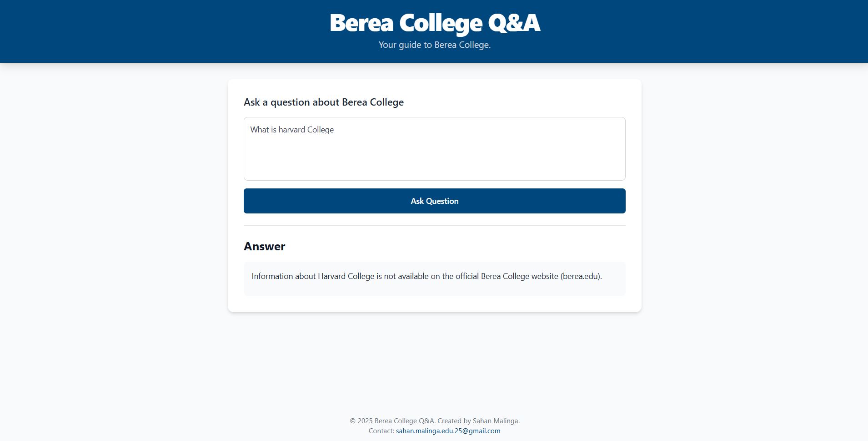Click the answer text about Harvard College
The height and width of the screenshot is (441, 868).
[426, 276]
